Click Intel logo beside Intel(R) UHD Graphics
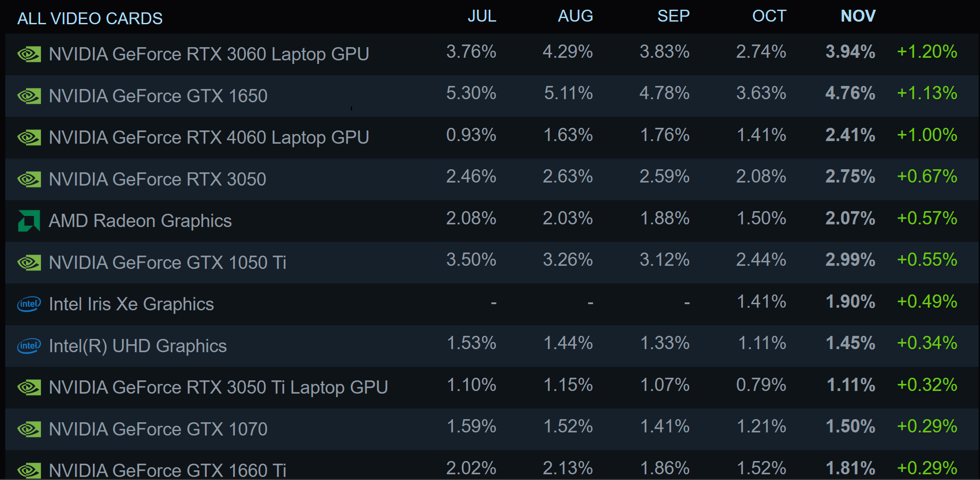The height and width of the screenshot is (480, 980). coord(29,346)
